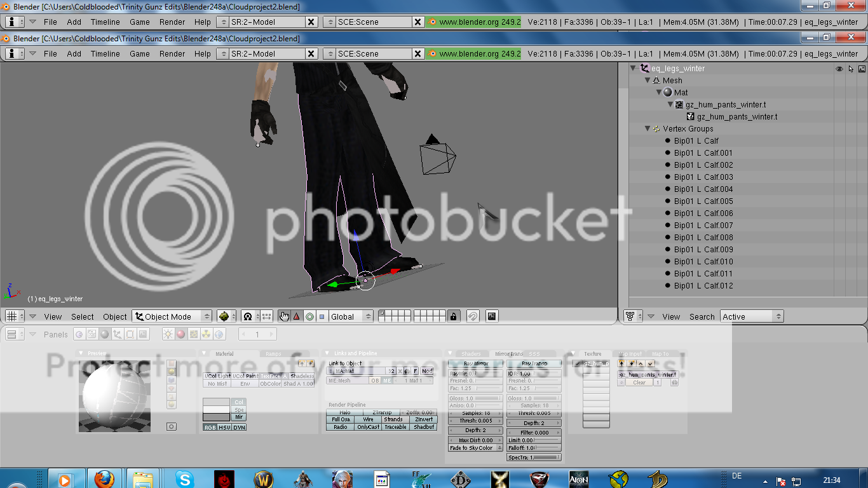Image resolution: width=868 pixels, height=488 pixels.
Task: Open the Firefox icon in the taskbar
Action: [104, 478]
